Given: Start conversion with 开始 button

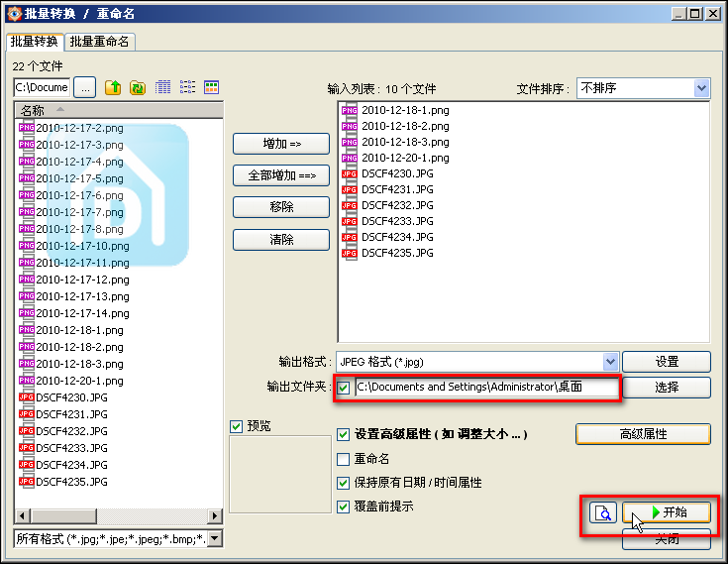Looking at the screenshot, I should point(667,512).
